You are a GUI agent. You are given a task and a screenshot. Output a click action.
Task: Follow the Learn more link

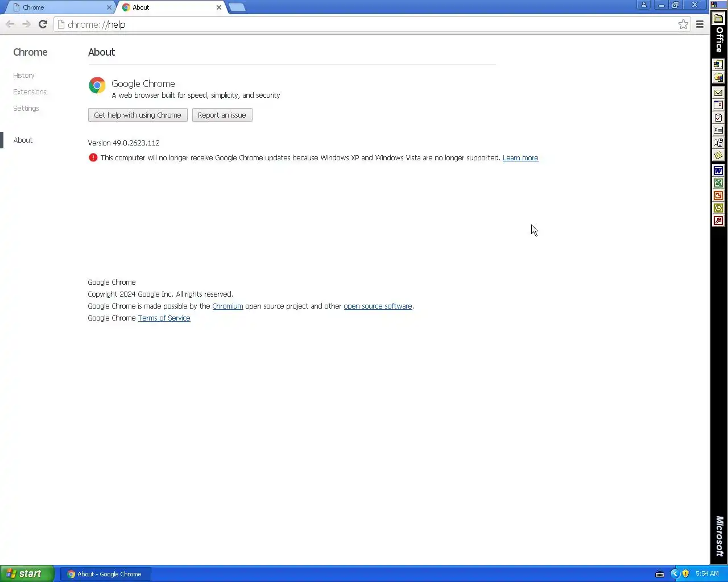tap(520, 158)
